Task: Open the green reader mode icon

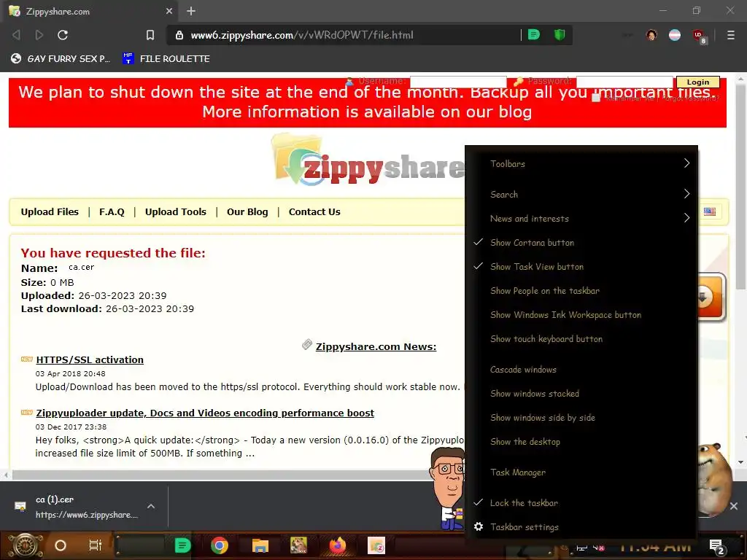Action: [x=533, y=35]
